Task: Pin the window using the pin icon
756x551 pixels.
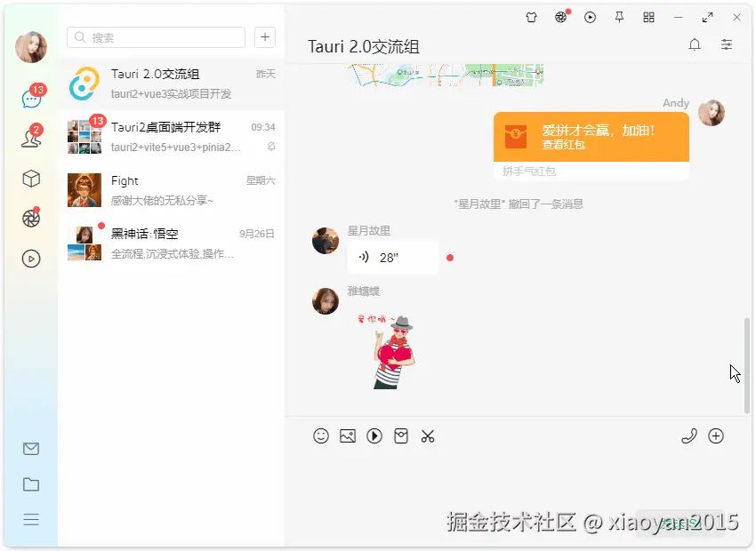Action: 619,17
